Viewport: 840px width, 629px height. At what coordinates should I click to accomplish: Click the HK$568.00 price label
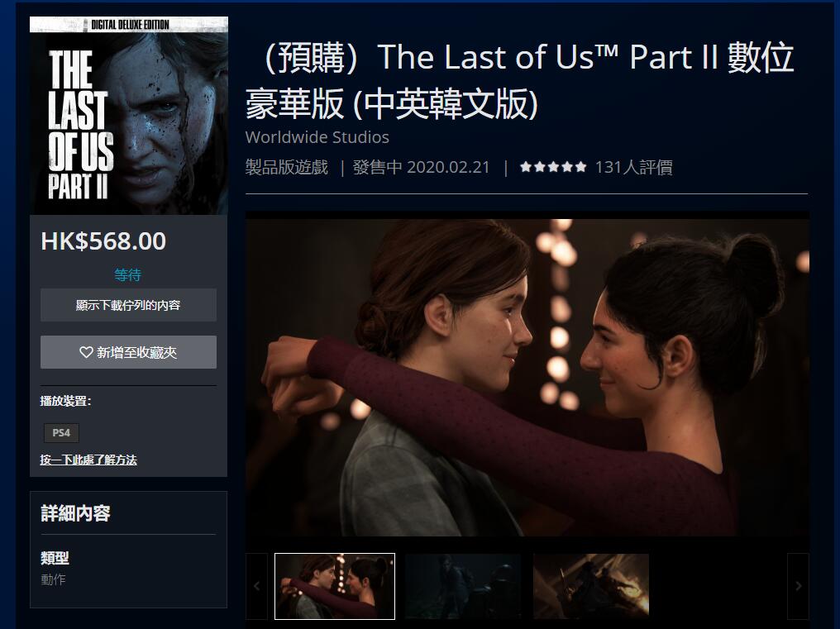click(x=103, y=241)
